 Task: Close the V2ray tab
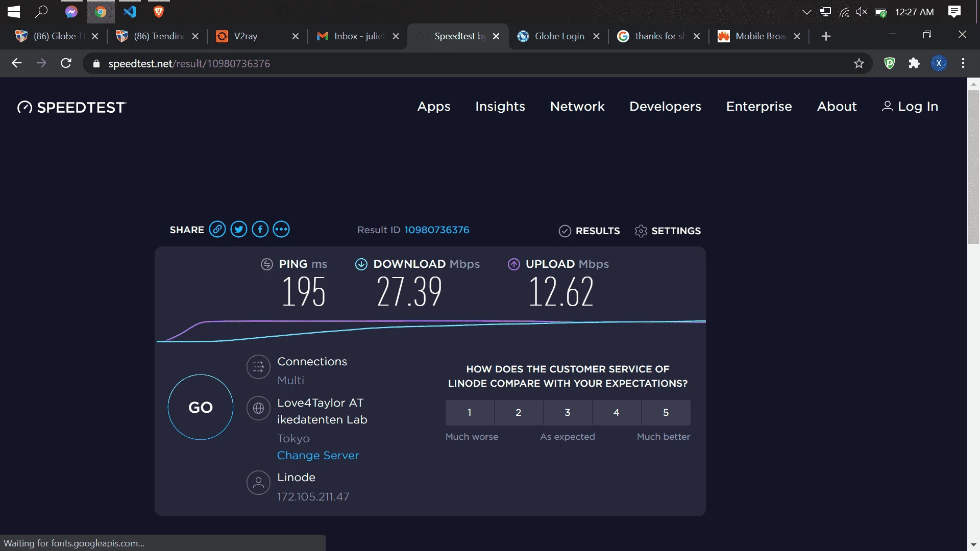click(296, 36)
